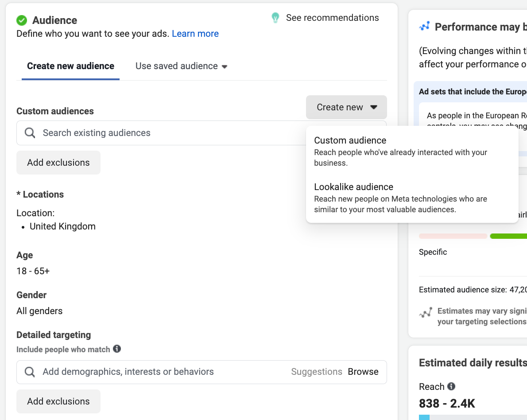Expand the Use saved audience dropdown
The image size is (527, 420).
181,66
